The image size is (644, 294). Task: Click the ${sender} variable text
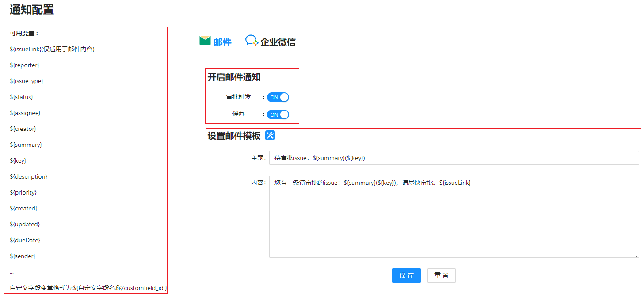point(23,256)
